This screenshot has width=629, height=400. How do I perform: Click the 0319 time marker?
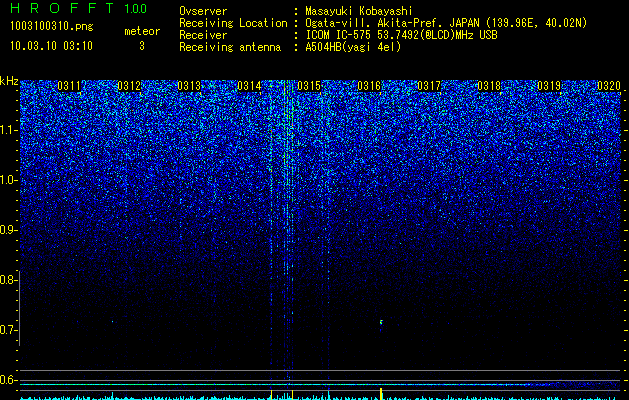549,86
